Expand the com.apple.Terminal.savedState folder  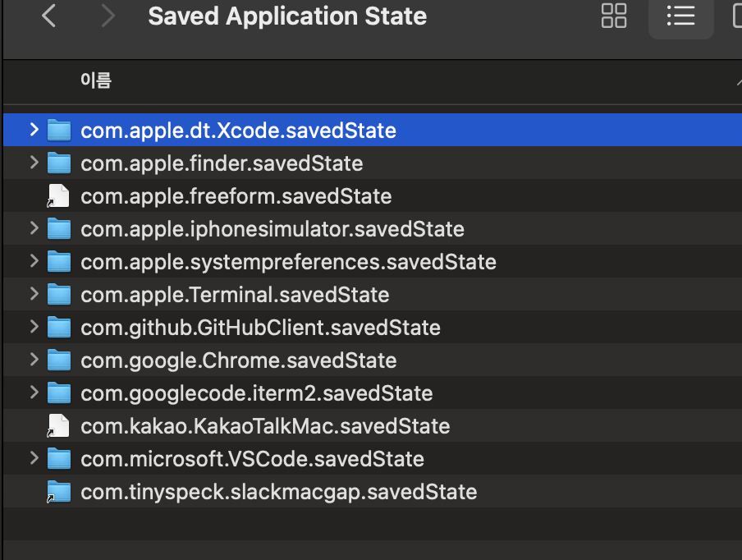34,294
